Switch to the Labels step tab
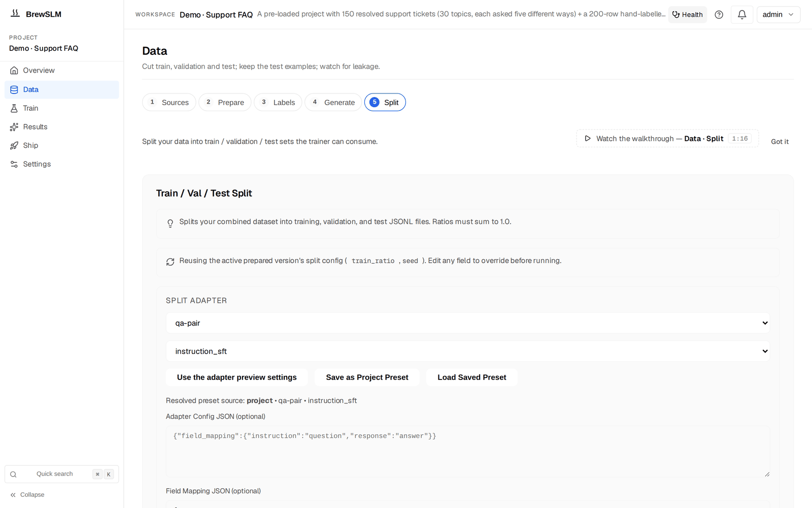 pos(278,102)
